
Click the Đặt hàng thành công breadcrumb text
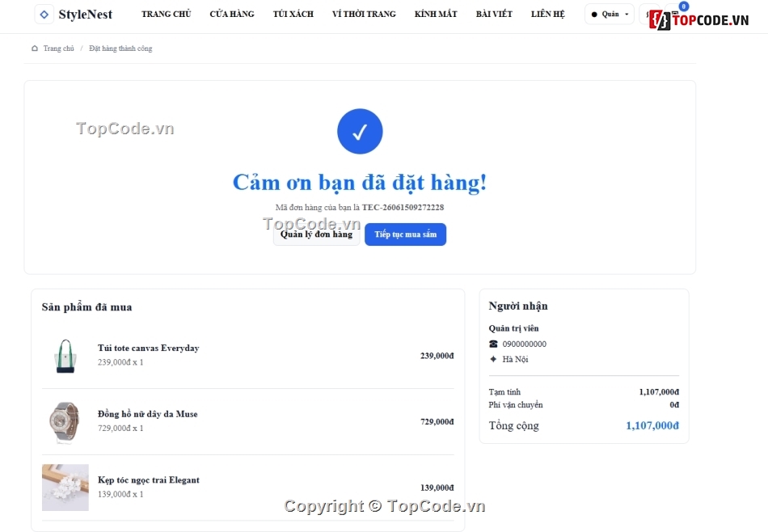(x=120, y=48)
